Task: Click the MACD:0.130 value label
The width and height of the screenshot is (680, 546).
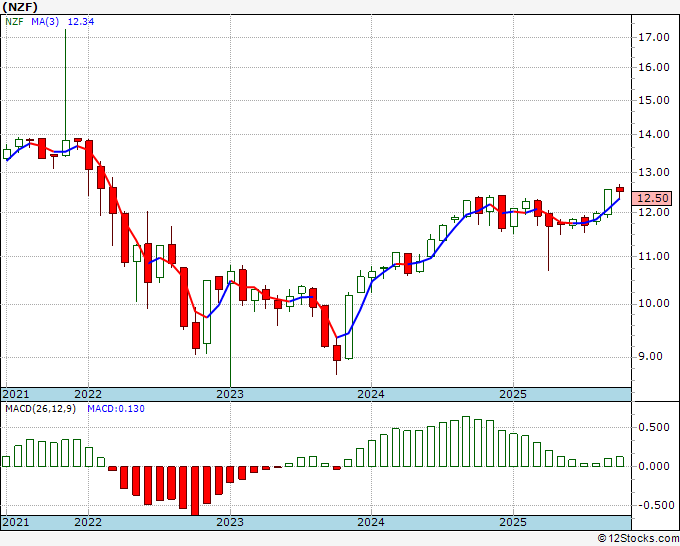Action: click(116, 409)
